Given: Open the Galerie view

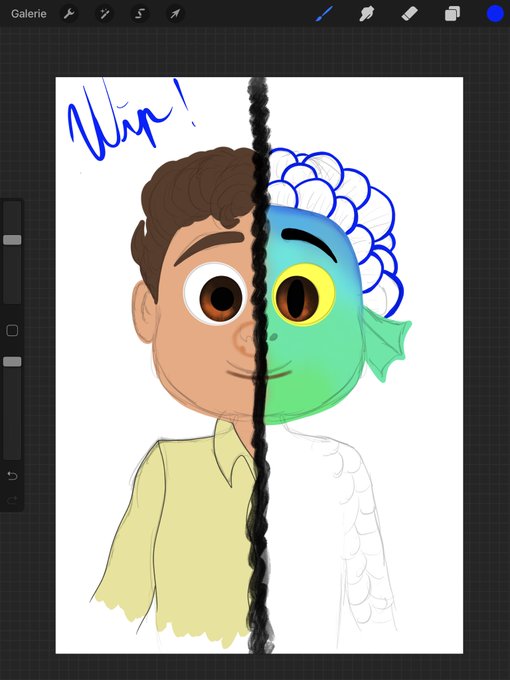Looking at the screenshot, I should [29, 14].
